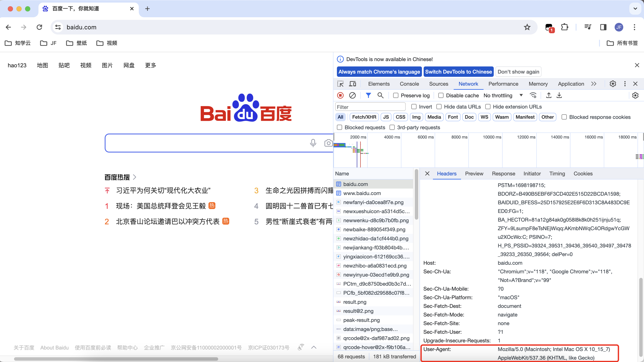The width and height of the screenshot is (644, 362).
Task: Click voice search microphone icon
Action: (x=313, y=143)
